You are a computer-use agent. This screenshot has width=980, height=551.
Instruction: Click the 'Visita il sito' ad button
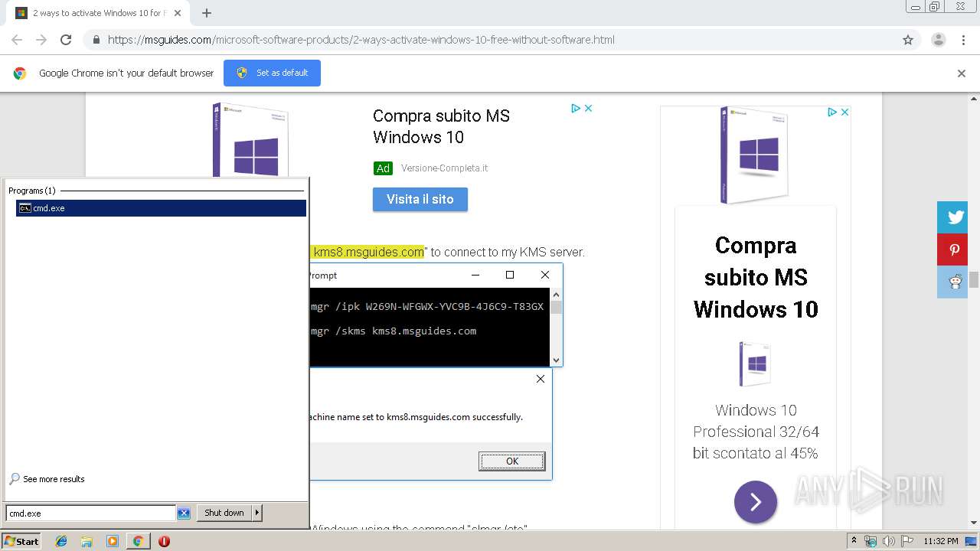point(420,199)
